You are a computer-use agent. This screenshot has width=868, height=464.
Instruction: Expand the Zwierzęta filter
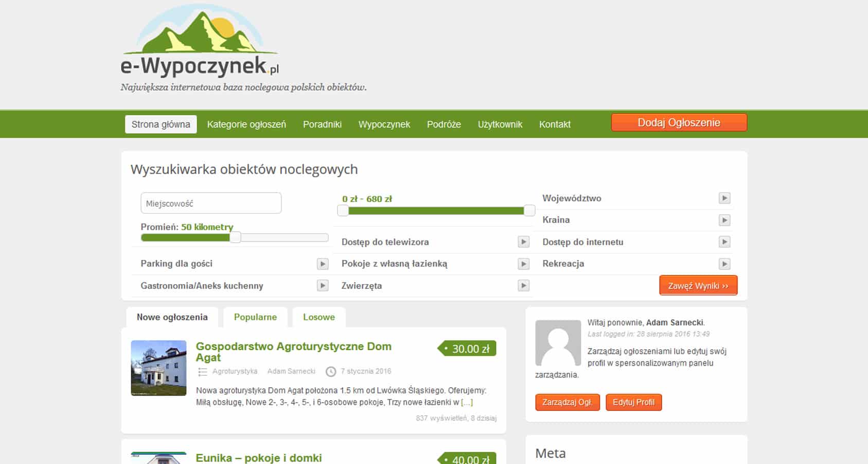523,285
